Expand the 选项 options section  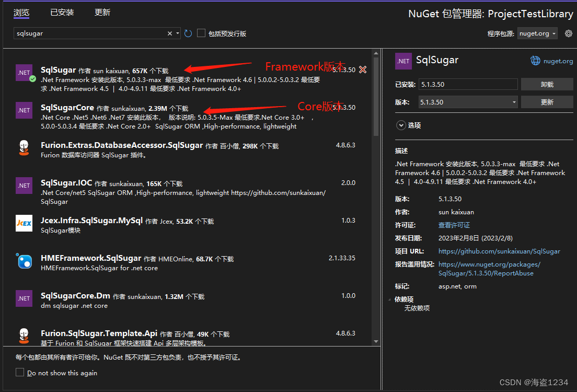click(401, 125)
